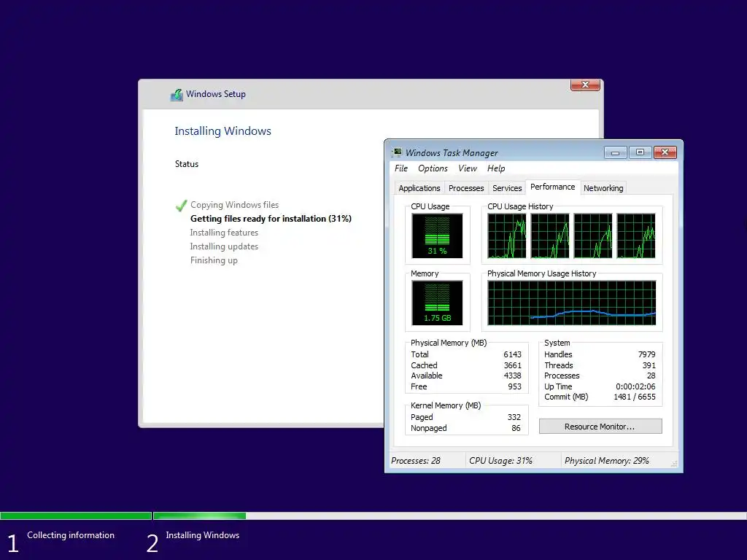Click the CPU Usage meter graph
The width and height of the screenshot is (747, 560).
click(x=437, y=236)
